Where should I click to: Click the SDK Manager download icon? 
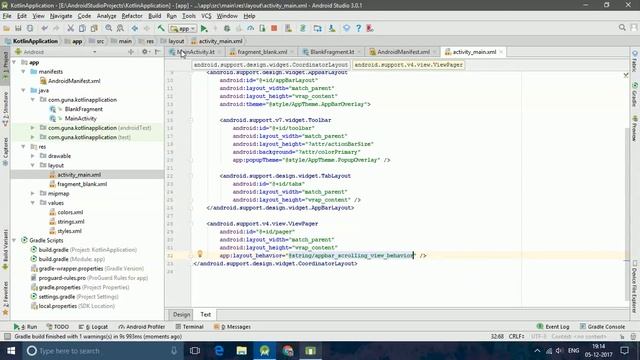[332, 28]
